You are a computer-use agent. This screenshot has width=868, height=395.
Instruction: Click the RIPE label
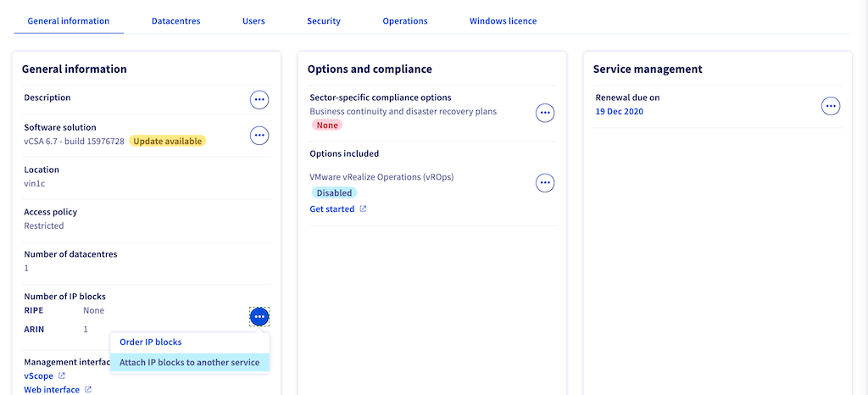(34, 310)
